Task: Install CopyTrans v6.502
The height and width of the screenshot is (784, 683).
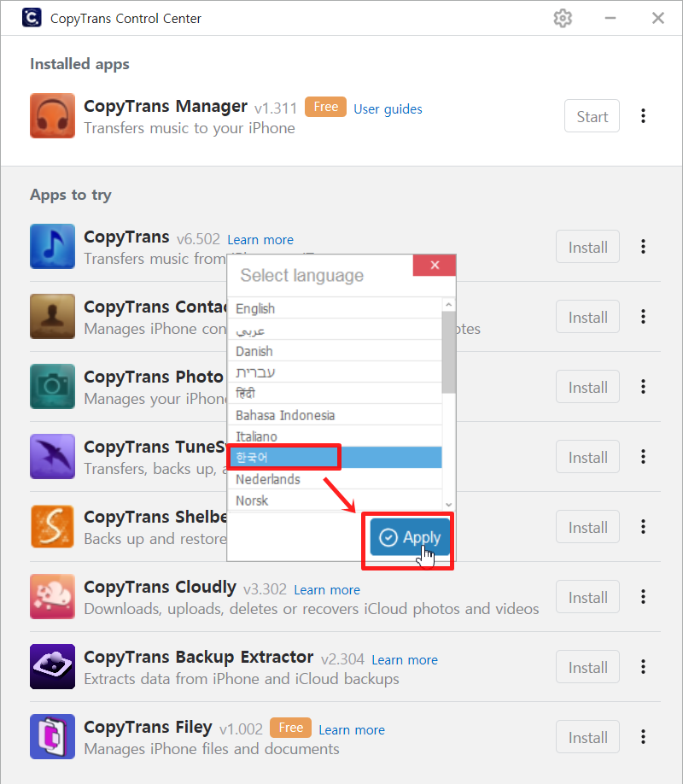Action: (x=587, y=247)
